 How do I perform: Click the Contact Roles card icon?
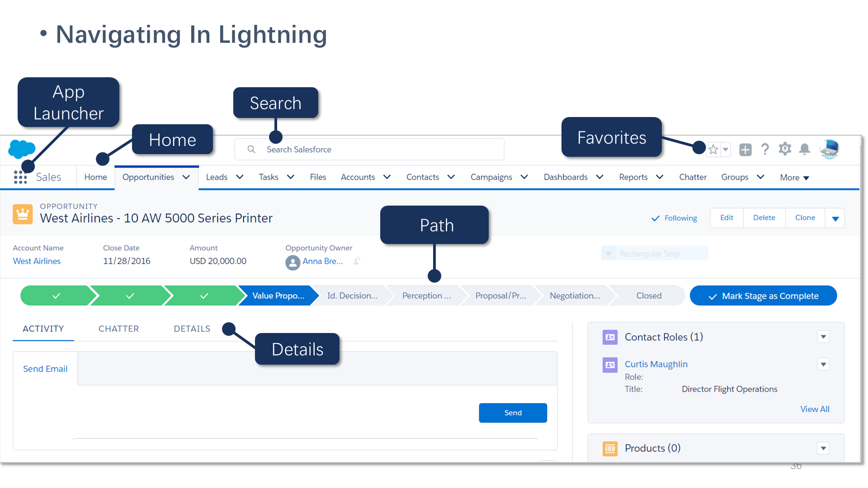(x=610, y=337)
